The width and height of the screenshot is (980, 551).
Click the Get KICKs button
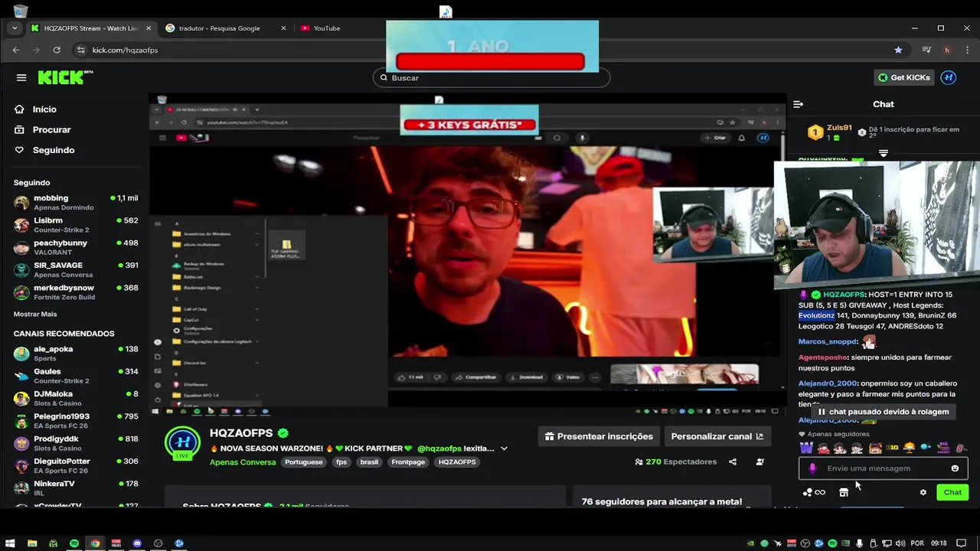coord(904,77)
